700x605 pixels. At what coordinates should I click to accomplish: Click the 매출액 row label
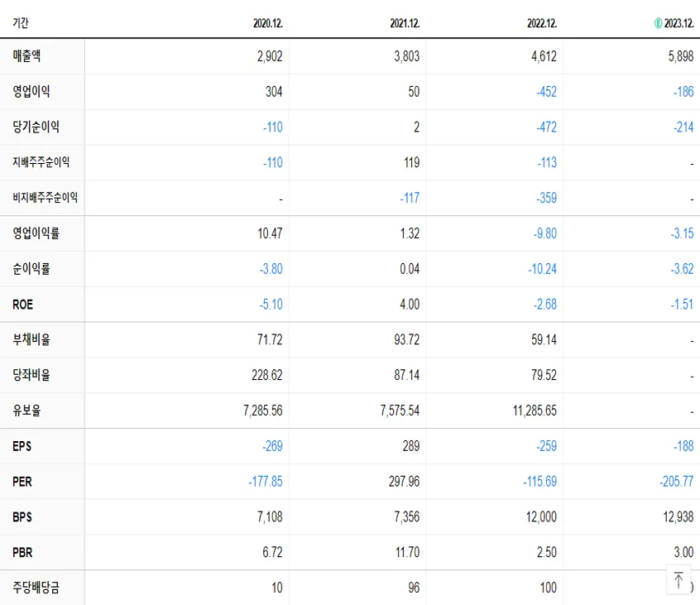26,55
